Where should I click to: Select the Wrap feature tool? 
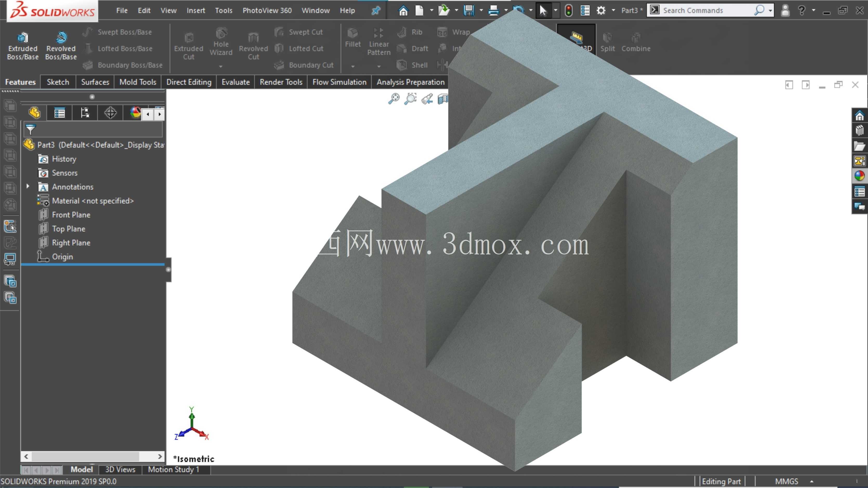coord(454,32)
